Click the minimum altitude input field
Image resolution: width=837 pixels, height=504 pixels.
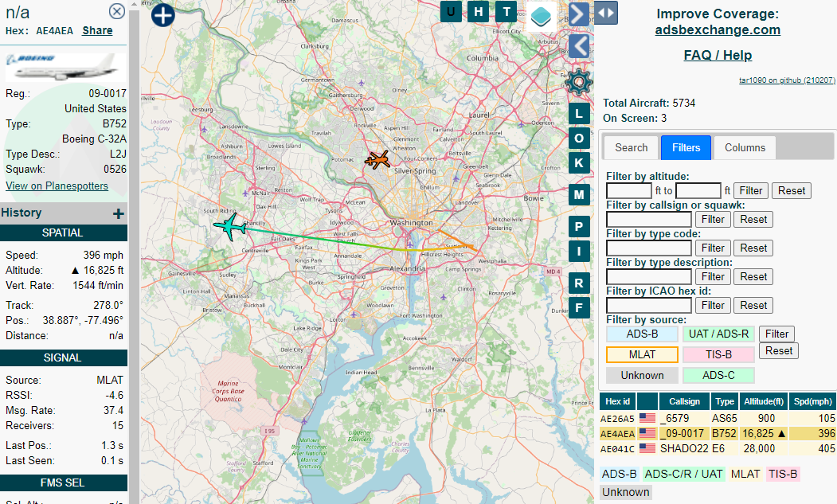pos(629,190)
